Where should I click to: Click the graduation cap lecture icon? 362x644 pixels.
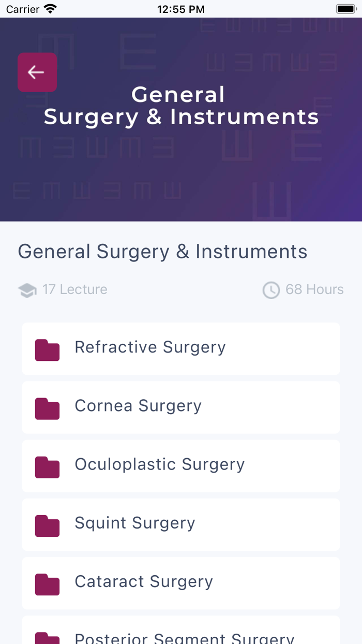coord(26,290)
